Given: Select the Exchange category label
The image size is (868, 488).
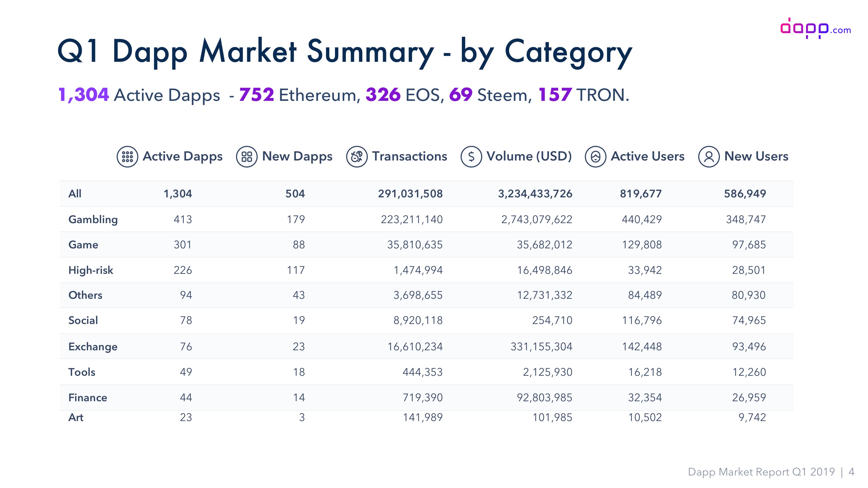Looking at the screenshot, I should (93, 346).
